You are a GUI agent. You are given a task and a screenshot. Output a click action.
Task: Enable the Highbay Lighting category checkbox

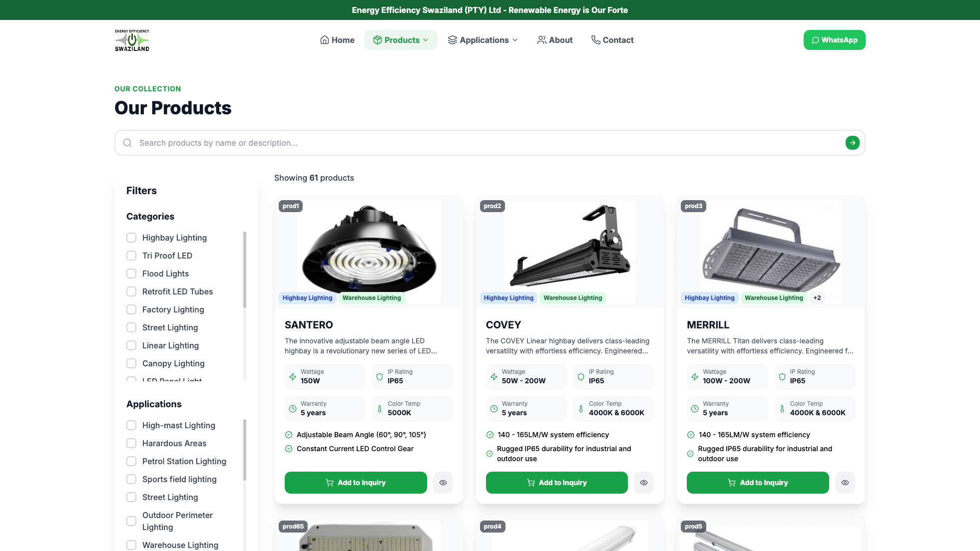131,238
